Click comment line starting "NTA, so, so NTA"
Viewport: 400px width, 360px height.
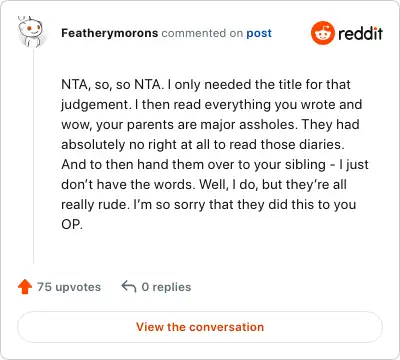[206, 85]
